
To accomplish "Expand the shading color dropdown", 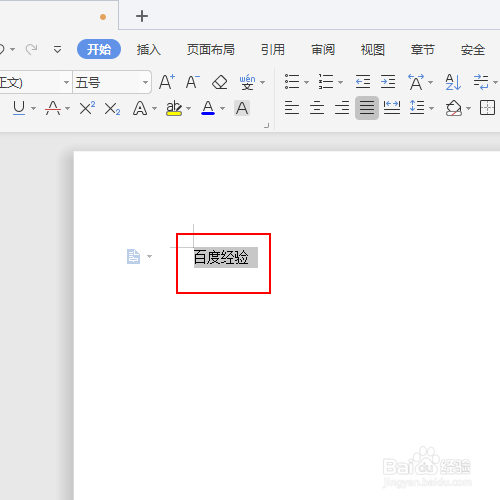I will click(x=469, y=108).
